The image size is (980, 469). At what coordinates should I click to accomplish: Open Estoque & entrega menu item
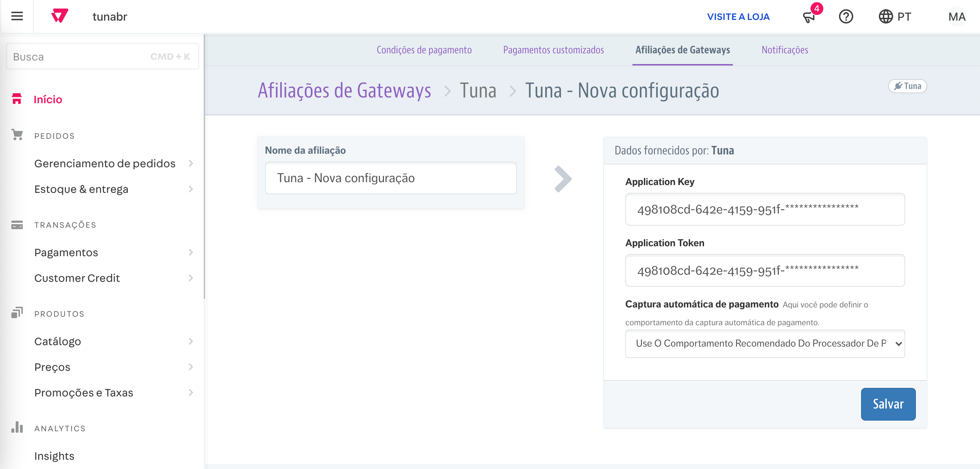(81, 189)
